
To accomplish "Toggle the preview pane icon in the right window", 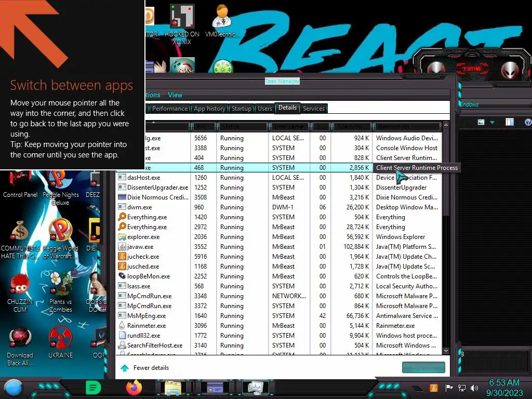I will coord(509,122).
